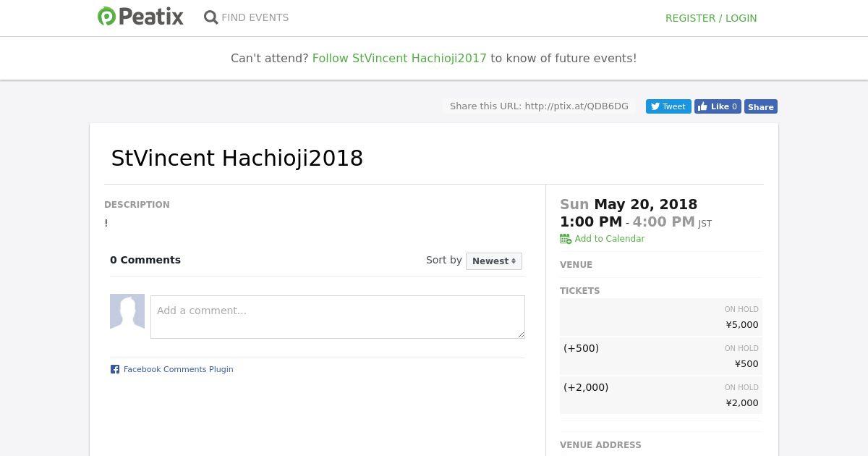Open the Sort by Newest dropdown

point(493,261)
